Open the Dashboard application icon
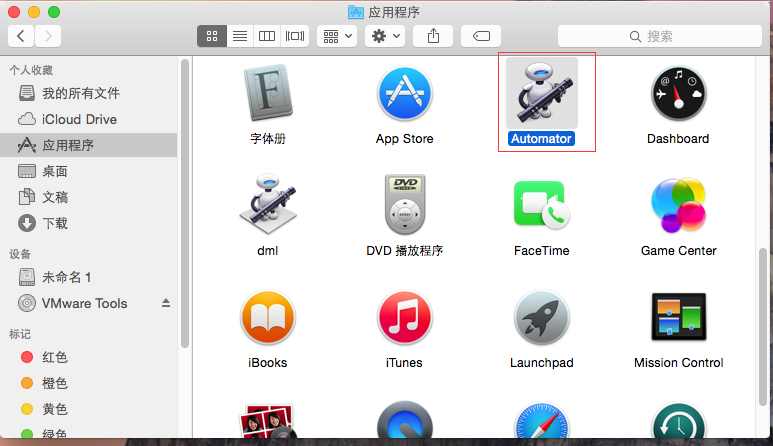The width and height of the screenshot is (773, 446). (x=678, y=94)
